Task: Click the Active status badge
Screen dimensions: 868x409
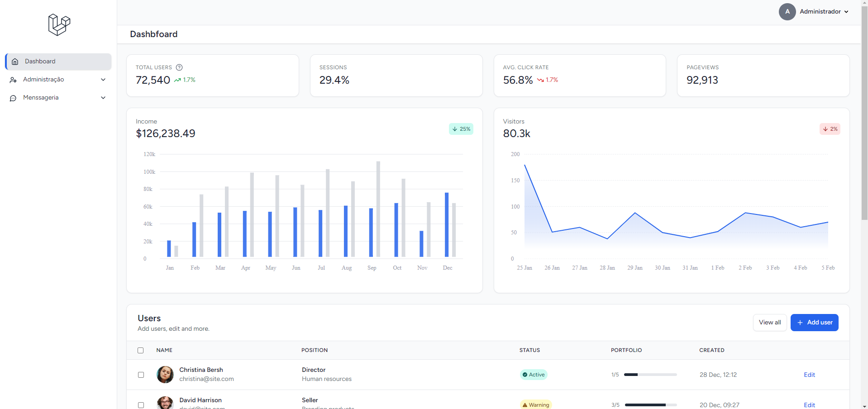Action: tap(534, 375)
